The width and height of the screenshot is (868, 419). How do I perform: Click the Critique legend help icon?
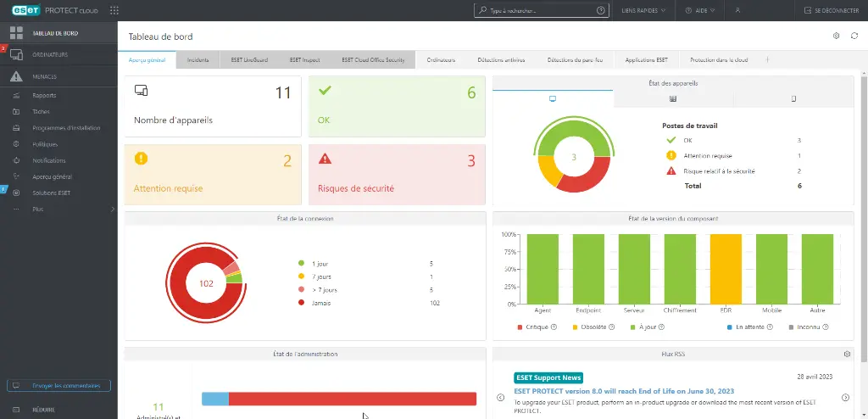pyautogui.click(x=554, y=327)
